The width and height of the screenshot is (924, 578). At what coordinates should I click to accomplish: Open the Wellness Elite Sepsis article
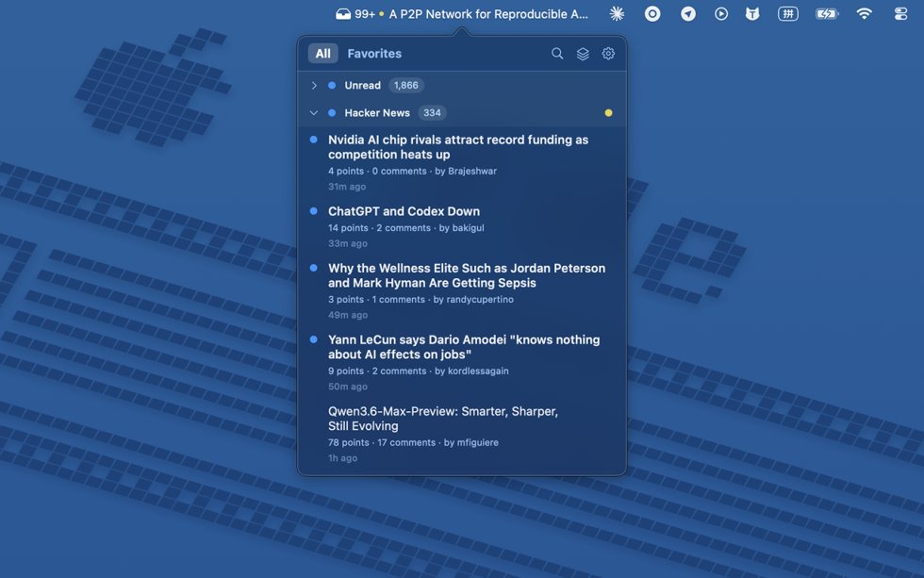(x=467, y=275)
